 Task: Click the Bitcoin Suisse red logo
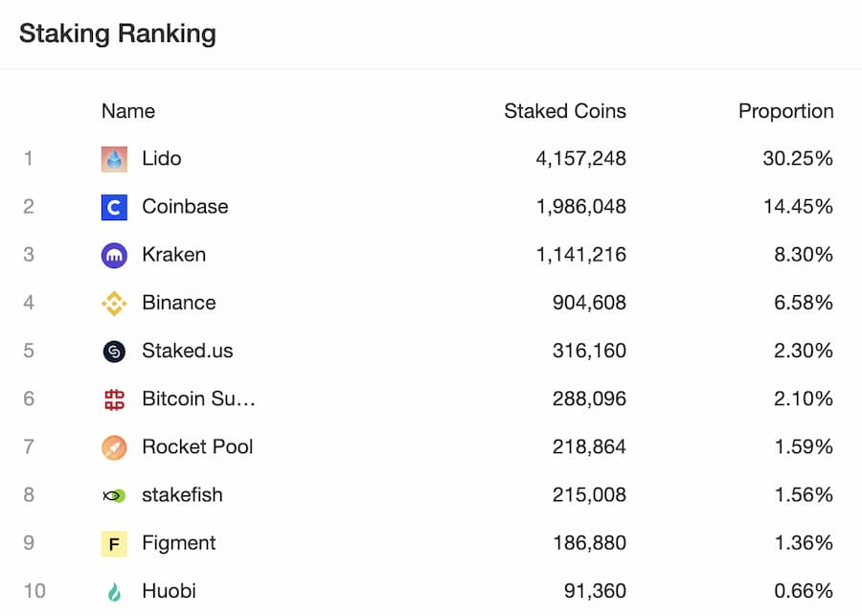(114, 399)
